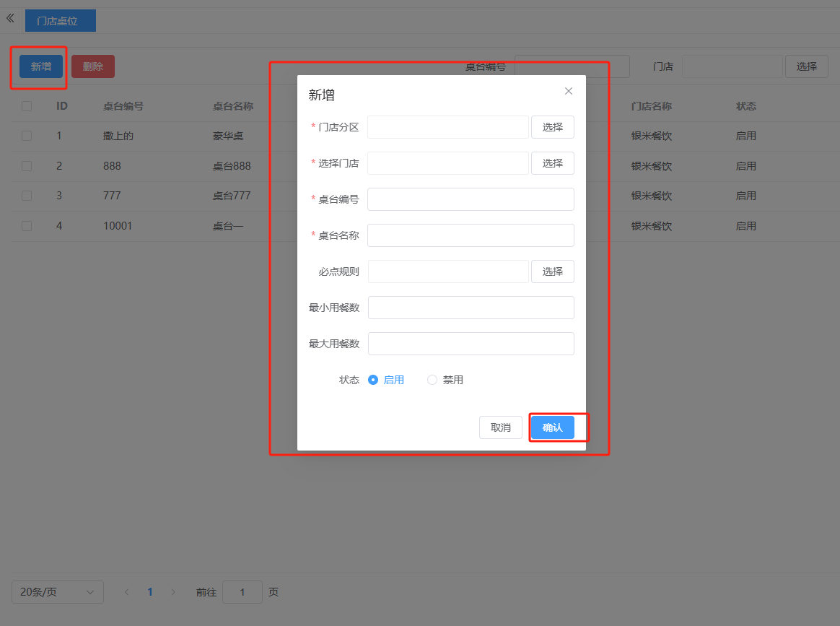Tick the select-all checkbox in table header
The height and width of the screenshot is (626, 840).
pos(27,106)
